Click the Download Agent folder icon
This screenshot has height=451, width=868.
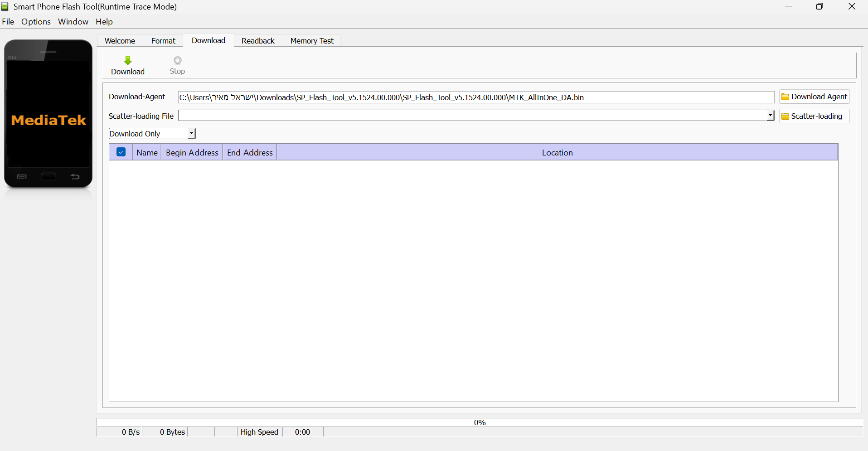click(785, 97)
